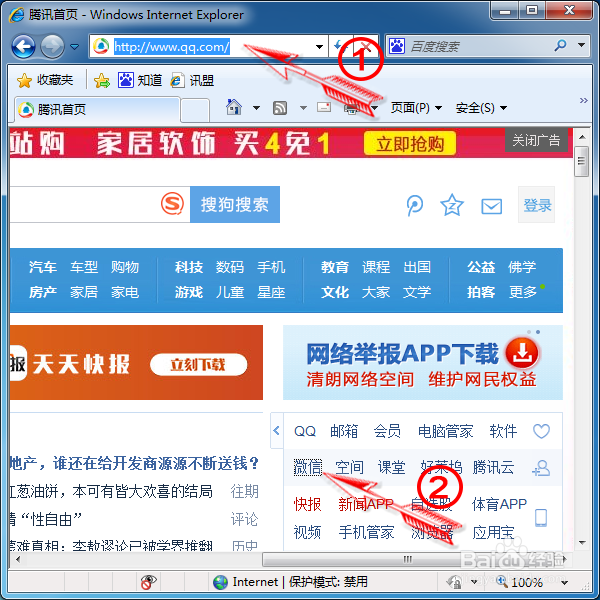Image resolution: width=600 pixels, height=600 pixels.
Task: Open the 教育 channel link
Action: (x=335, y=267)
